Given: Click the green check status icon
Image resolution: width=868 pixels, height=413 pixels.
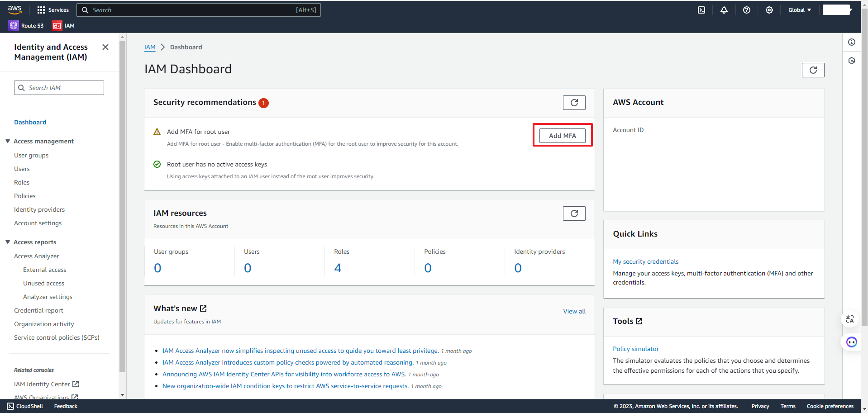Looking at the screenshot, I should pos(157,164).
